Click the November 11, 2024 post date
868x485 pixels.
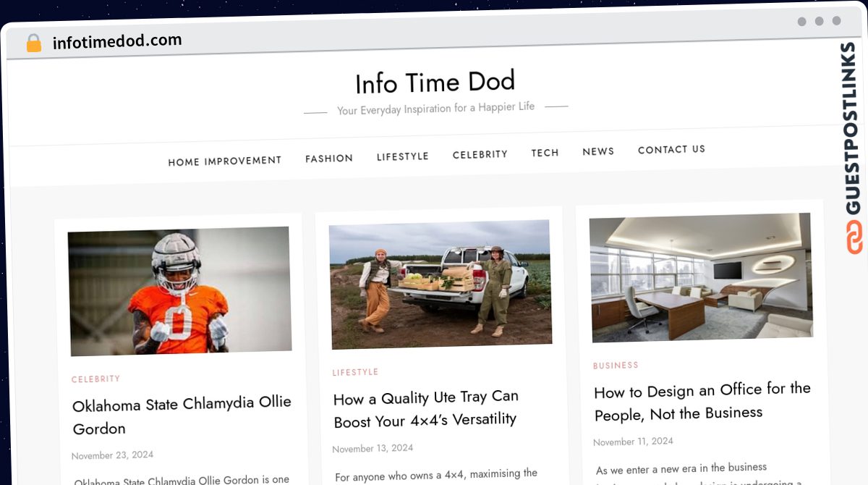click(633, 442)
